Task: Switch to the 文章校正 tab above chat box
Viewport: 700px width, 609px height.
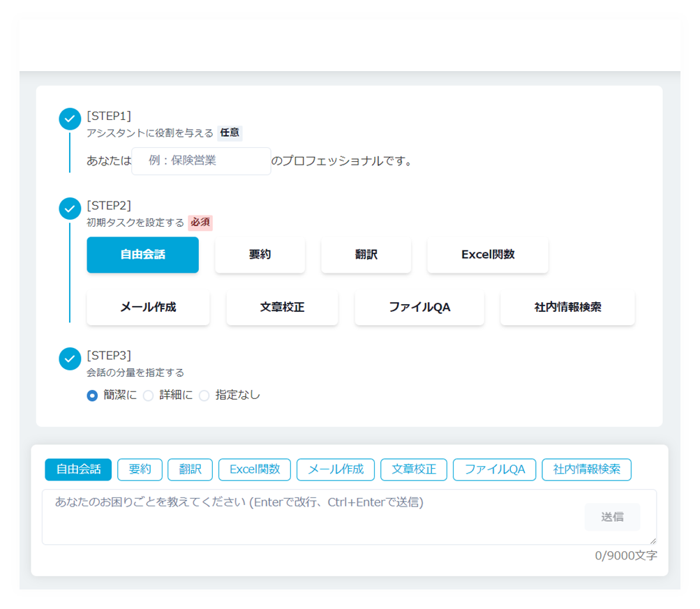Action: coord(414,469)
